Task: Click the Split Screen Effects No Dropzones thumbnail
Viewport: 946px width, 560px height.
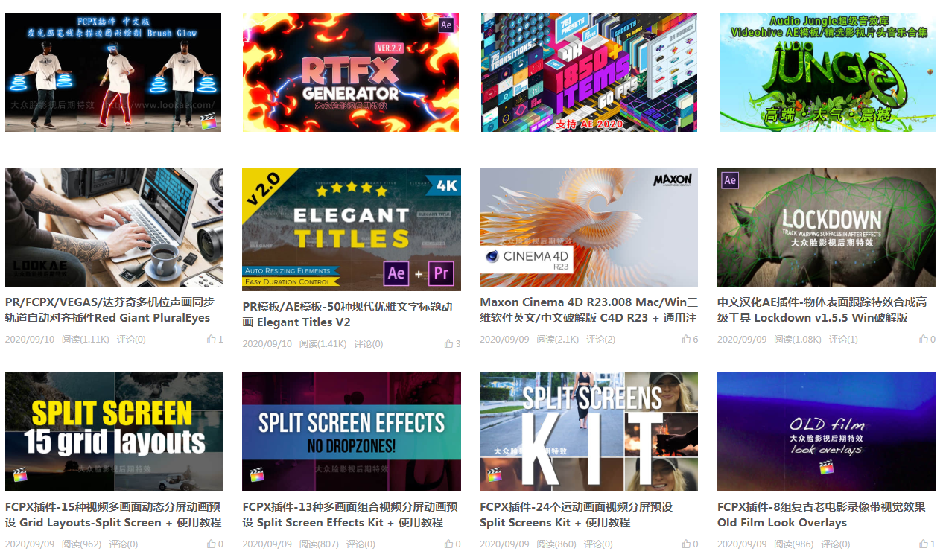Action: coord(352,432)
